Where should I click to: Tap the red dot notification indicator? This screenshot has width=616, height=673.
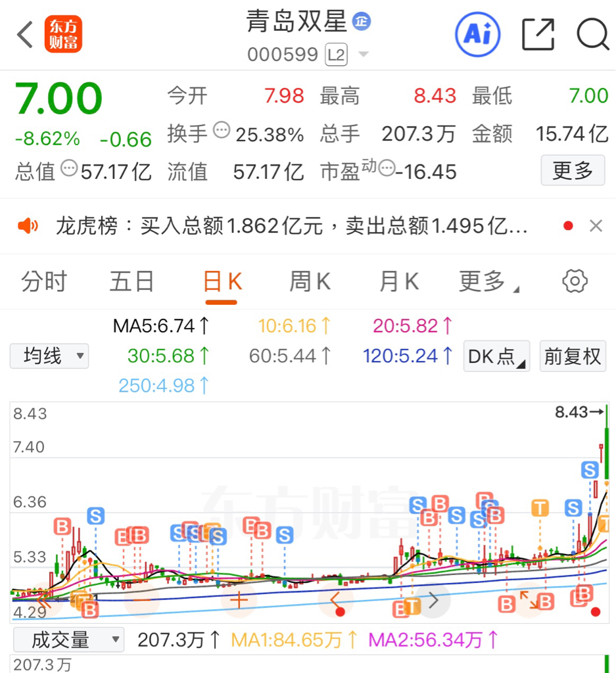pos(569,226)
